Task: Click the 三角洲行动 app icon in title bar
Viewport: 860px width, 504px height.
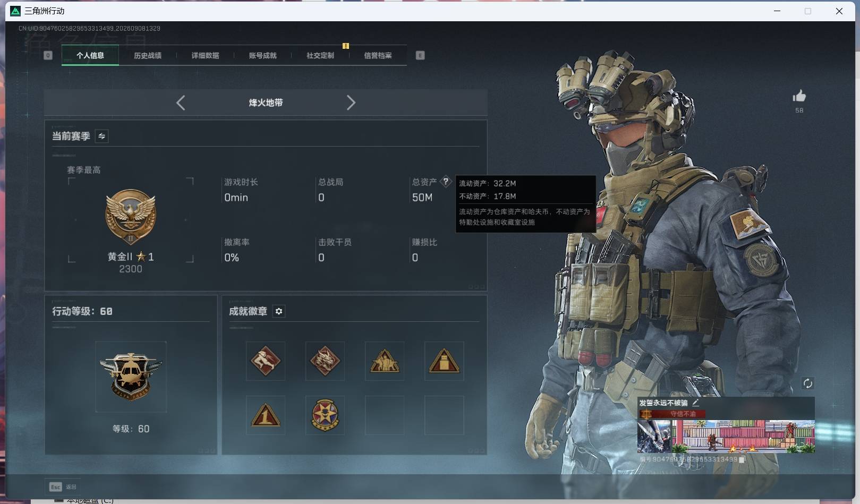Action: (15, 11)
